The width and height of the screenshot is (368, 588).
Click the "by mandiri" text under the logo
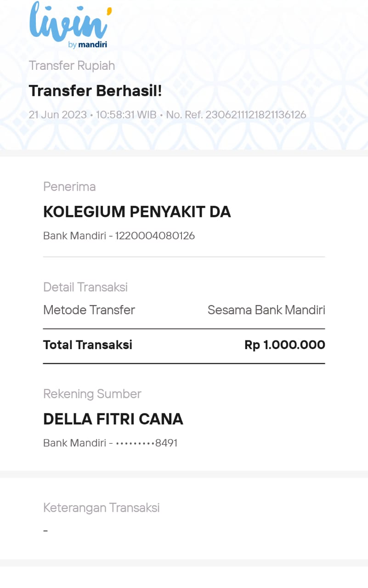[87, 45]
